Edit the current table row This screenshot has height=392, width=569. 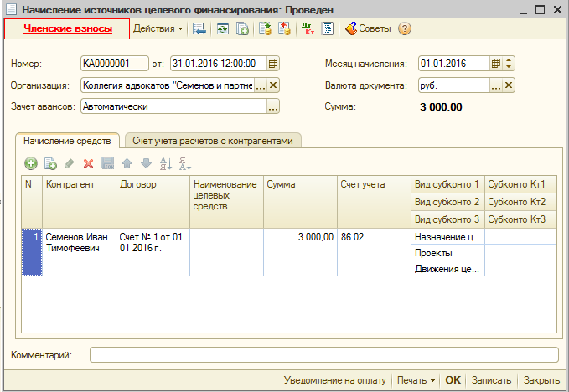pyautogui.click(x=69, y=163)
